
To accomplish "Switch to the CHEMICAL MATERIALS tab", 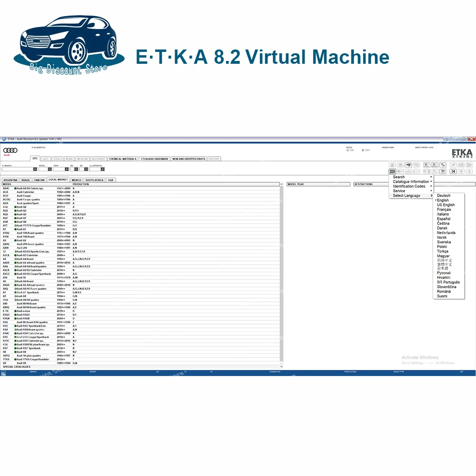I will pos(123,159).
